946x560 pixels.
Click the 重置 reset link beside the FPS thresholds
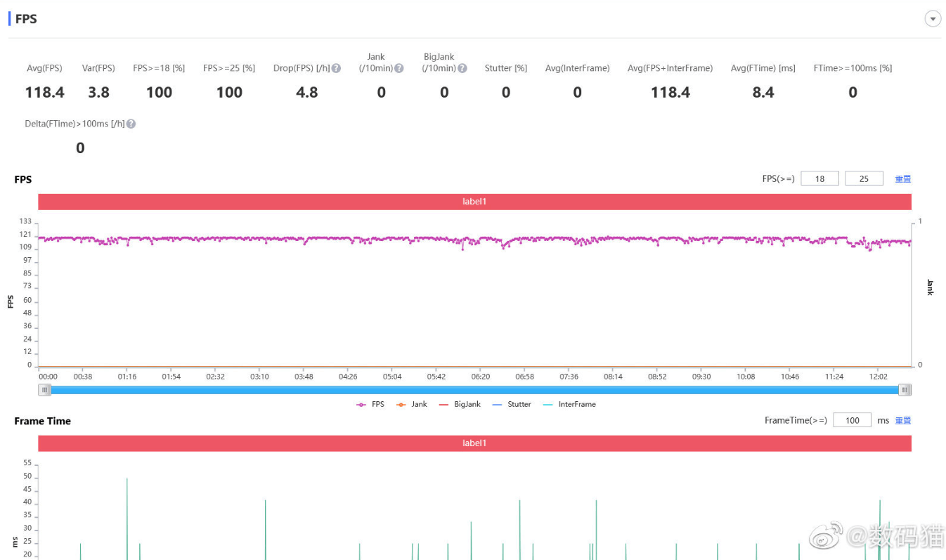903,179
